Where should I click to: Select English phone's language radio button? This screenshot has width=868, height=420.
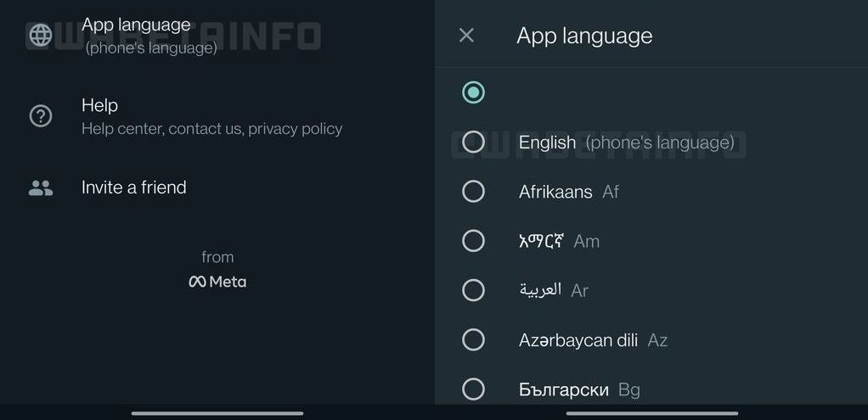pos(473,143)
